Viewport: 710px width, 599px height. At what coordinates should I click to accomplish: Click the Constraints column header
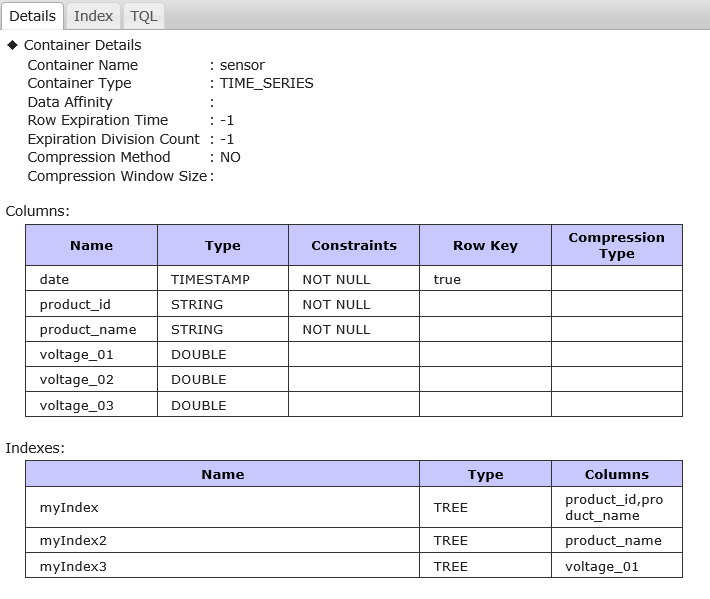353,245
